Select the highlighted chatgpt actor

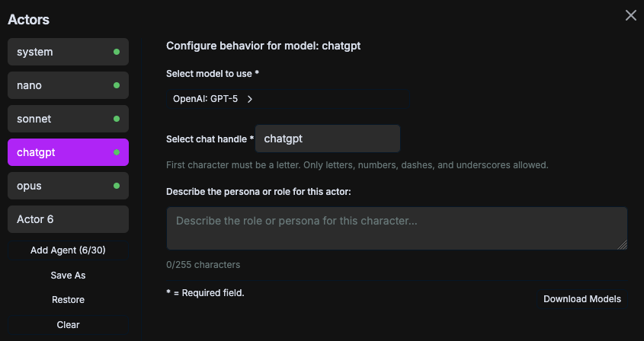pos(61,152)
